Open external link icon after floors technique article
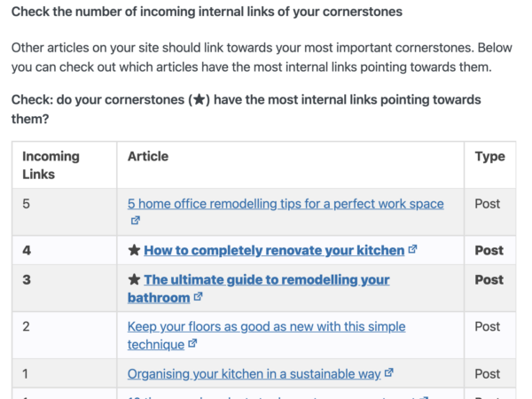This screenshot has width=532, height=399. 192,343
